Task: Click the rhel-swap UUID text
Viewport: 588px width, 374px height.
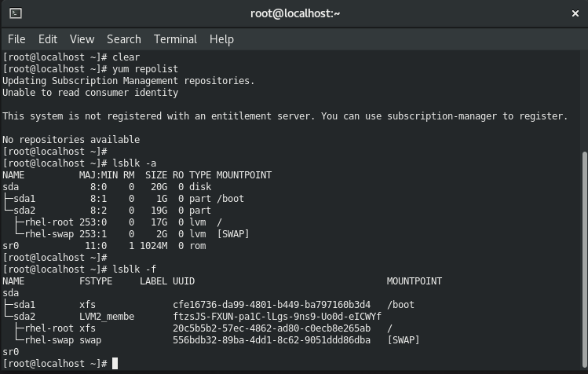Action: click(x=272, y=340)
